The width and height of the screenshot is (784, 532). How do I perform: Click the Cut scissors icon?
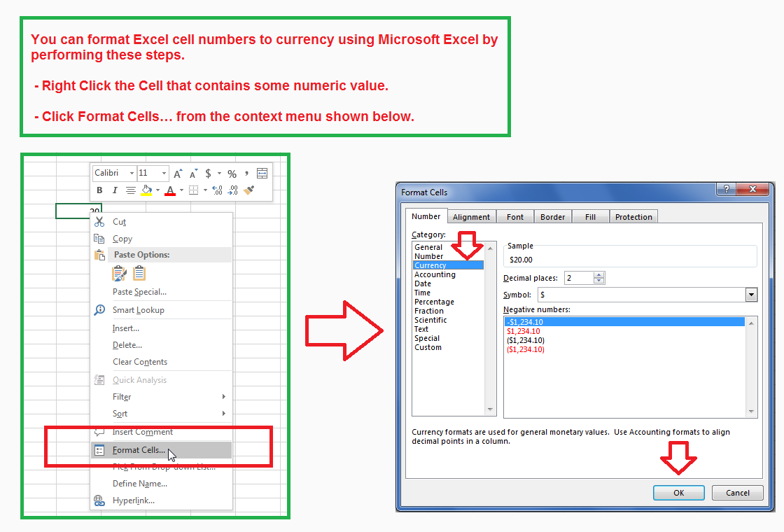[99, 221]
